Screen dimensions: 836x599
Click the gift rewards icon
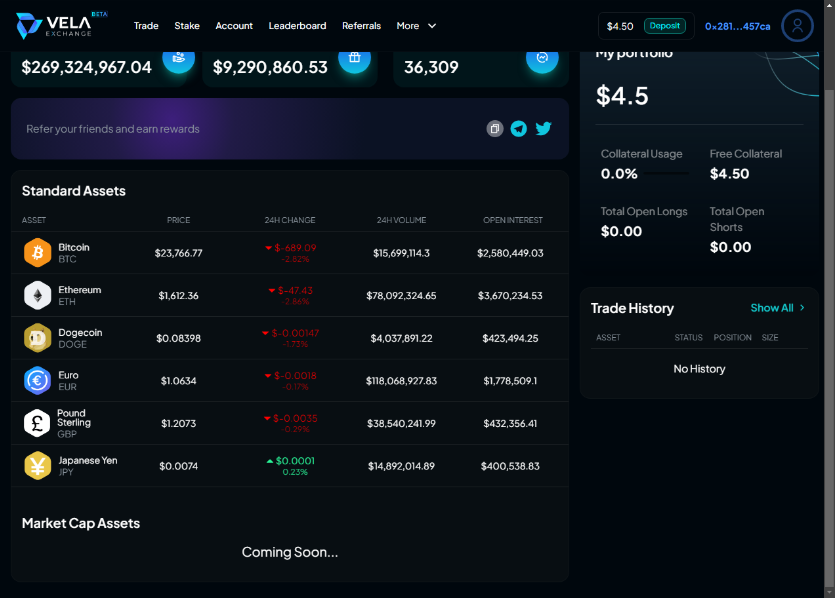pos(354,58)
